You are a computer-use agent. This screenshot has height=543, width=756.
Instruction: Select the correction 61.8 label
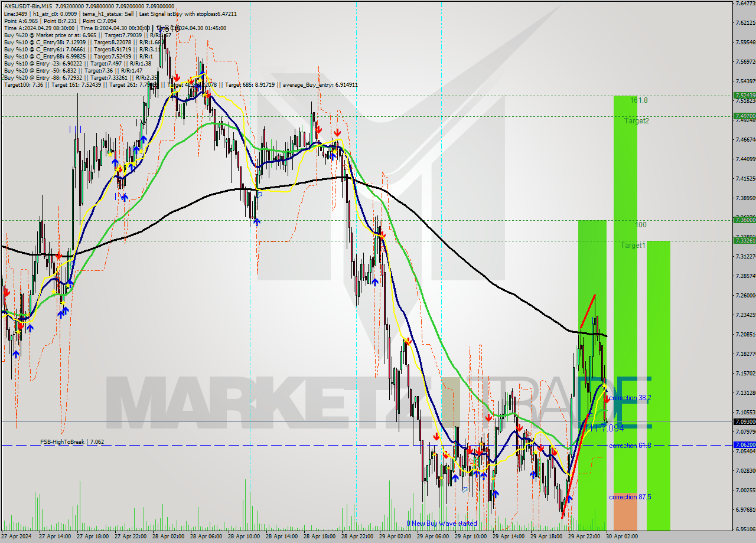coord(630,446)
